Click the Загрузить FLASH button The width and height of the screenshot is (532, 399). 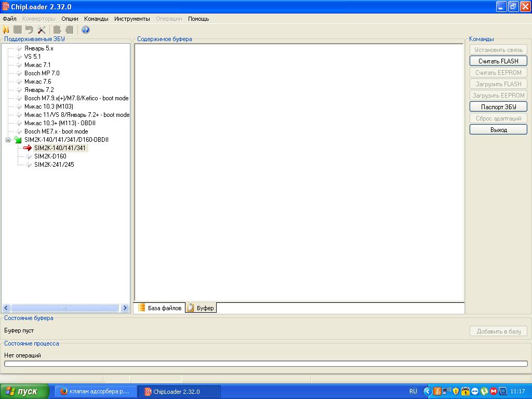pos(498,84)
